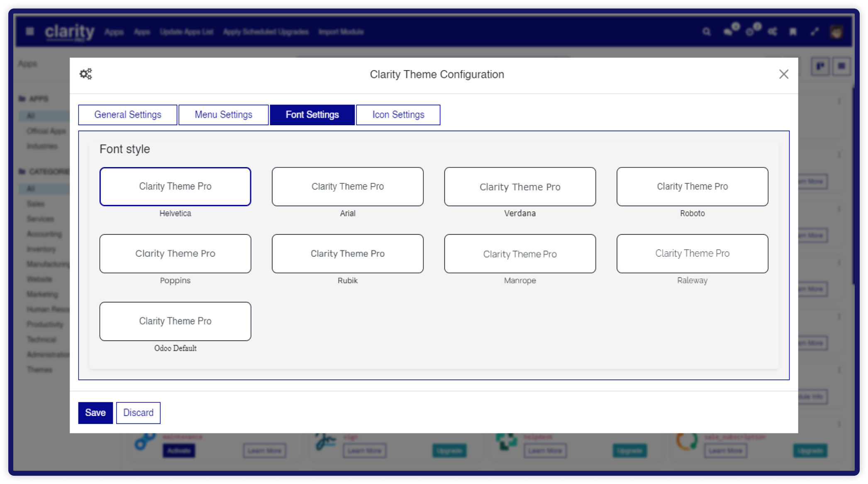
Task: Choose the Arial font style card
Action: 348,187
